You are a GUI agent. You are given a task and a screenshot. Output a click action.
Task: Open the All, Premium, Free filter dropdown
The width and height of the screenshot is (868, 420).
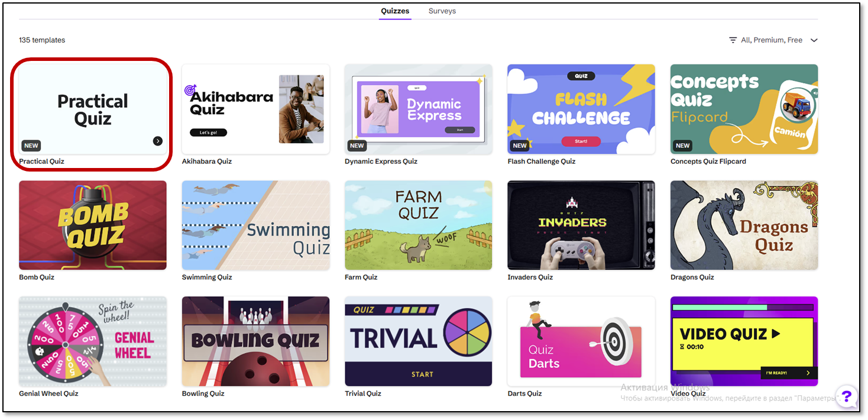click(773, 40)
